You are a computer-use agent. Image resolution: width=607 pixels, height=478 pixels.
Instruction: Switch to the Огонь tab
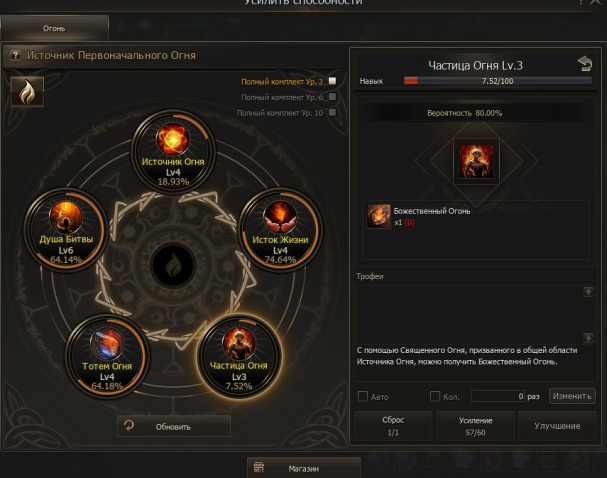[x=54, y=28]
